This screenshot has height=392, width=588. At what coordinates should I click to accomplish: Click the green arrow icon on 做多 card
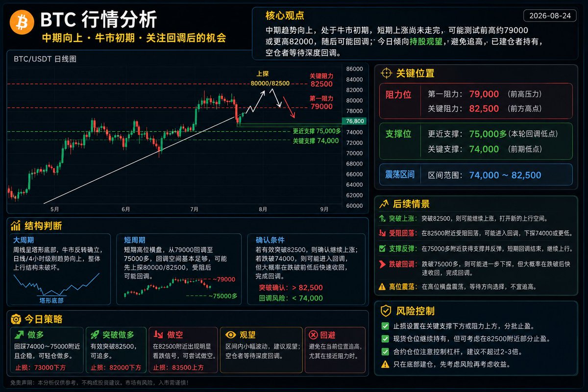tap(19, 335)
